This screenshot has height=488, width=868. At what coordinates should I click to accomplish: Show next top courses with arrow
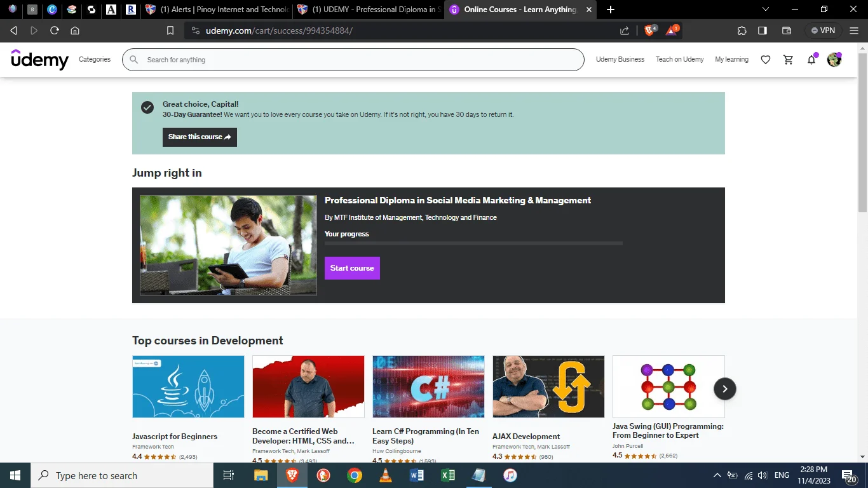(725, 389)
